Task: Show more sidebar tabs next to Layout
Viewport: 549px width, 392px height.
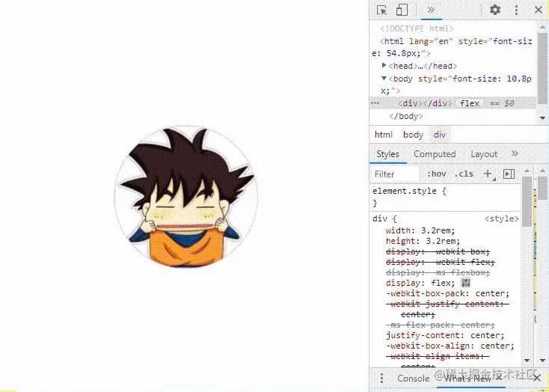Action: [x=515, y=154]
